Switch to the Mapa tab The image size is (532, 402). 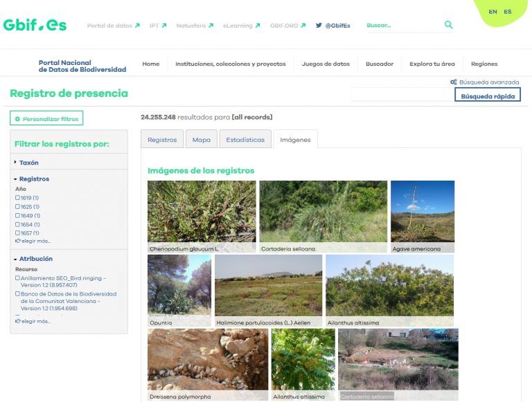[x=201, y=139]
